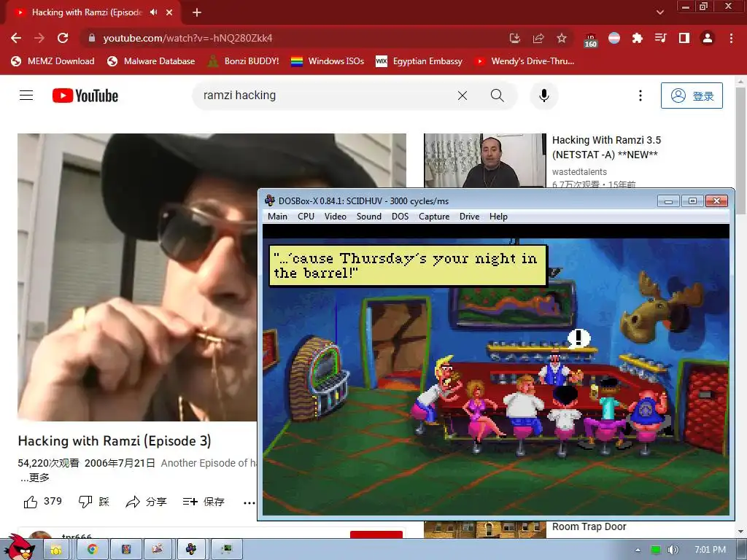This screenshot has height=560, width=747.
Task: Open the media controls music icon
Action: (661, 38)
